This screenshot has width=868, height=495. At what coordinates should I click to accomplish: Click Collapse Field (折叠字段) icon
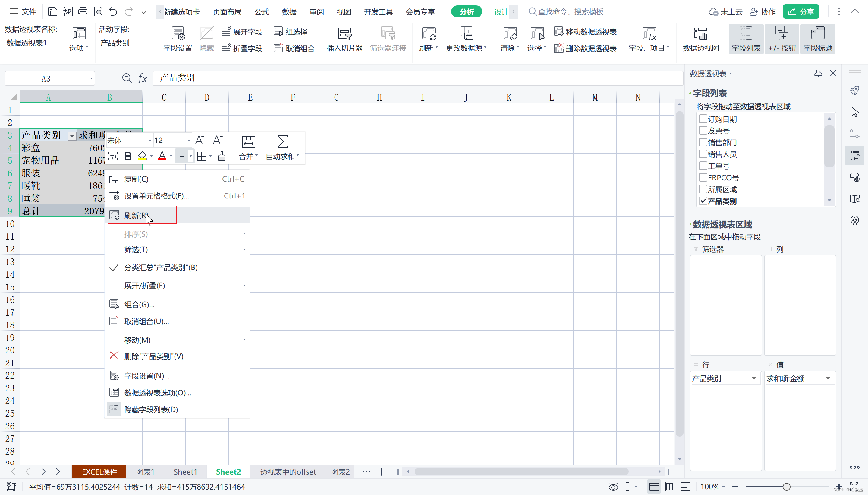(242, 48)
